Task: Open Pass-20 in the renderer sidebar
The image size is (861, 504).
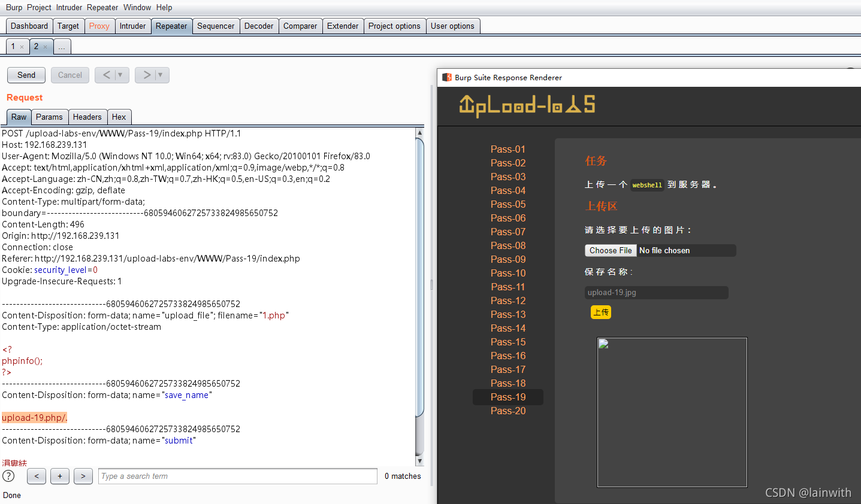Action: click(508, 411)
